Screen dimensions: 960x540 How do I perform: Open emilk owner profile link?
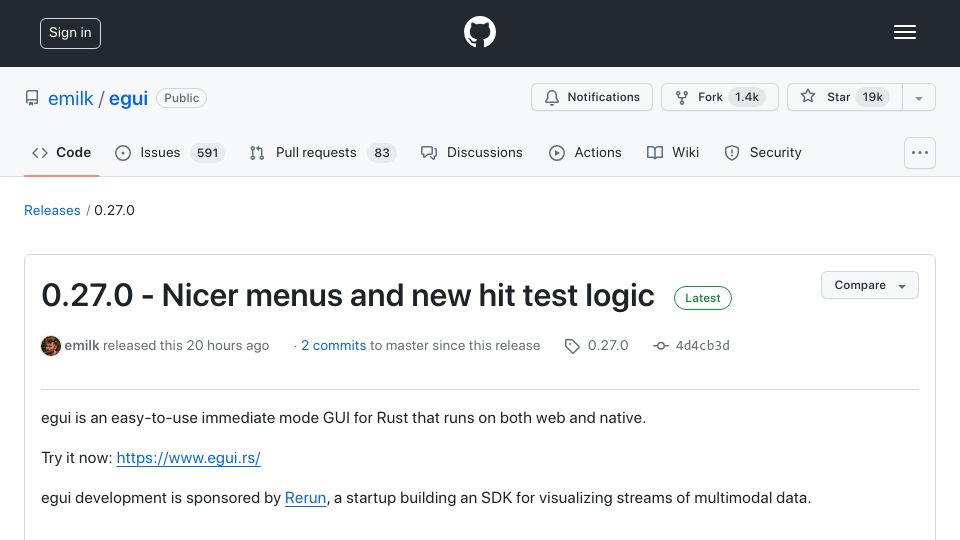(70, 98)
